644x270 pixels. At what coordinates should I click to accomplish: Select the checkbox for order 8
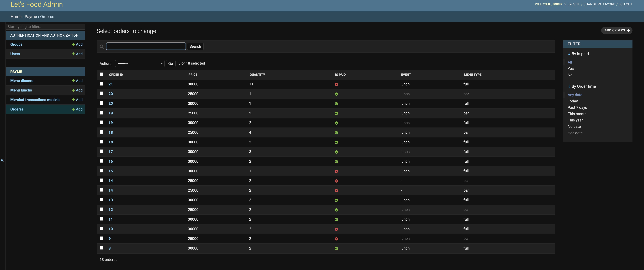(x=101, y=248)
